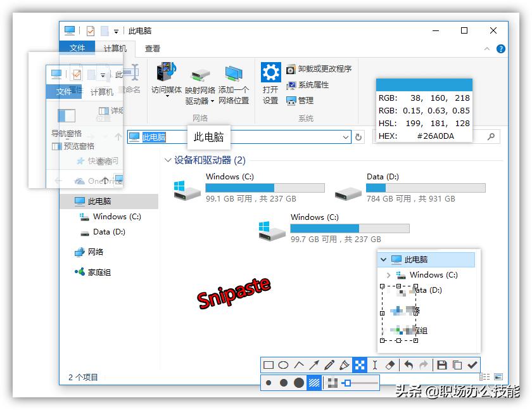Click the search magnifier icon
The height and width of the screenshot is (410, 532).
[x=491, y=137]
